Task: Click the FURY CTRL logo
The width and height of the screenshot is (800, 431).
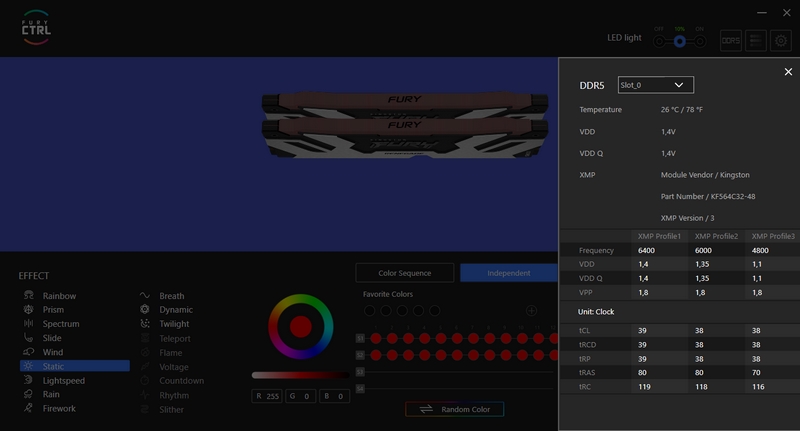Action: pyautogui.click(x=36, y=28)
